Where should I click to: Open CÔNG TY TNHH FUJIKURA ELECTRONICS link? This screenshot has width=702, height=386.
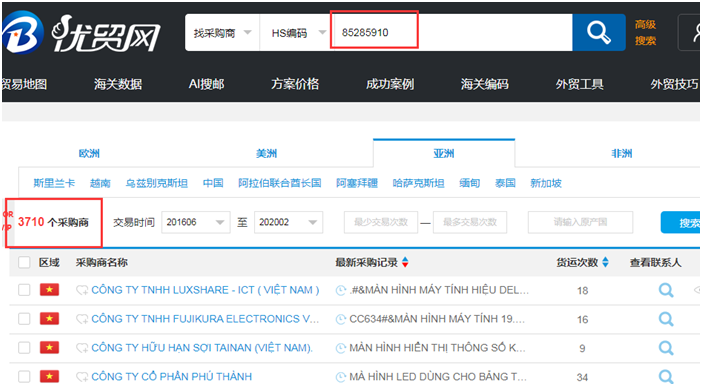click(205, 319)
